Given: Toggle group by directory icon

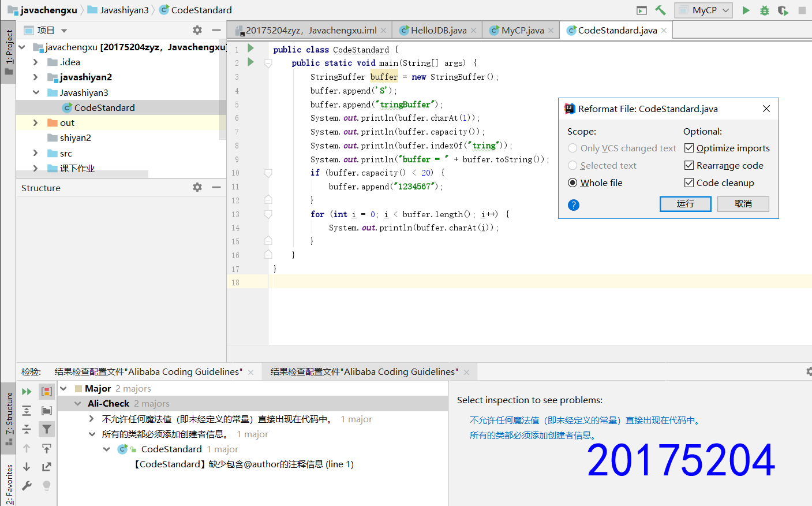Looking at the screenshot, I should 47,411.
